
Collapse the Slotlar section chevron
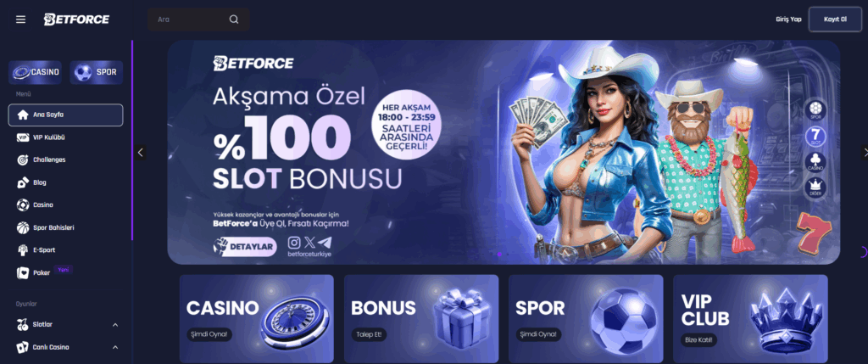point(115,325)
